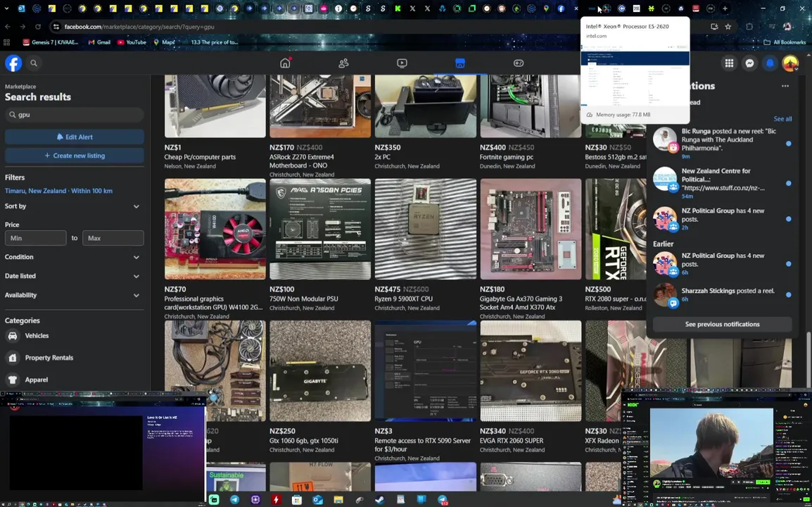Expand the Sort by dropdown
The height and width of the screenshot is (507, 812).
point(72,206)
